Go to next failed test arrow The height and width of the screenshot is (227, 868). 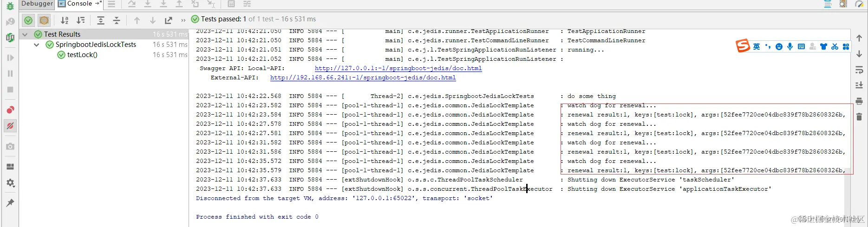tap(152, 20)
